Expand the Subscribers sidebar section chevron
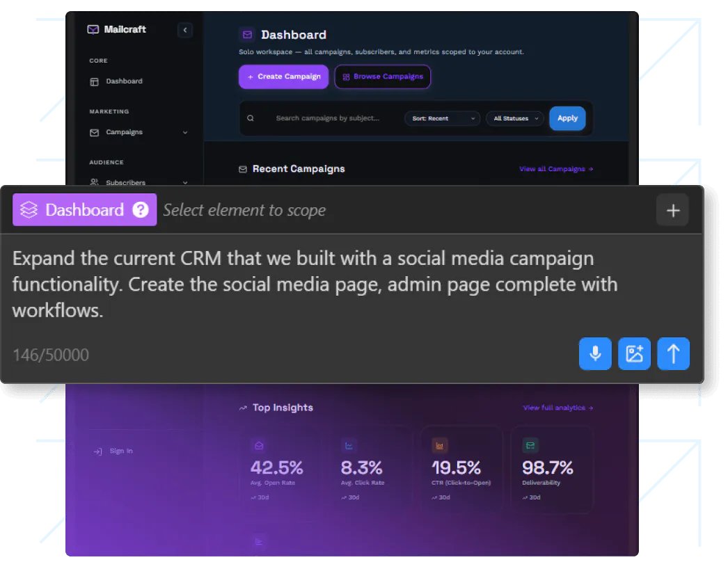The width and height of the screenshot is (728, 569). pos(185,182)
